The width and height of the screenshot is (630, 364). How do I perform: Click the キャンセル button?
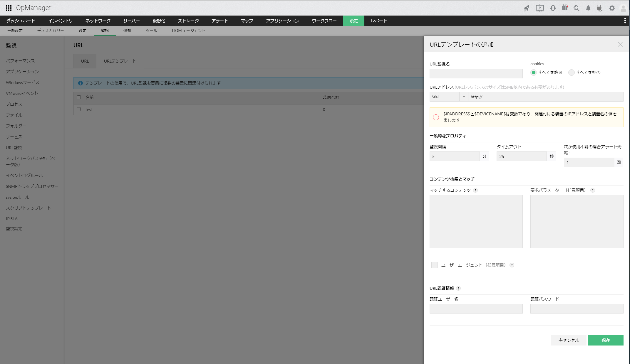pos(569,340)
